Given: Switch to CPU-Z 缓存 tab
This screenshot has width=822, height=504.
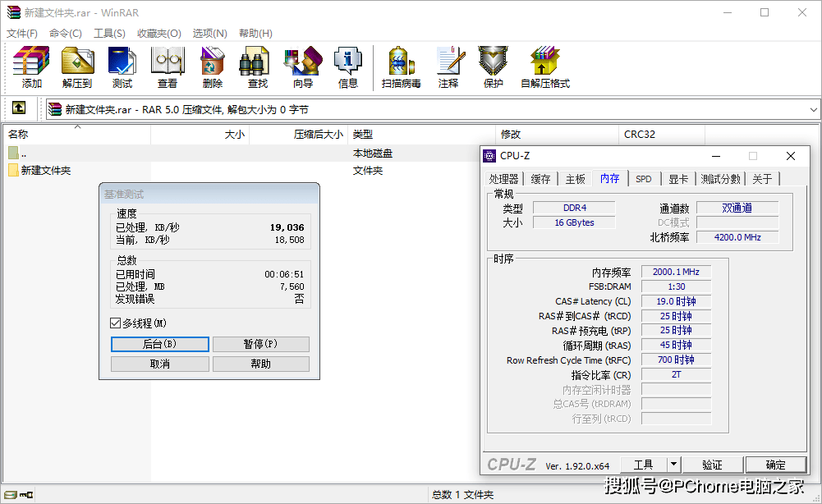Looking at the screenshot, I should pyautogui.click(x=540, y=179).
